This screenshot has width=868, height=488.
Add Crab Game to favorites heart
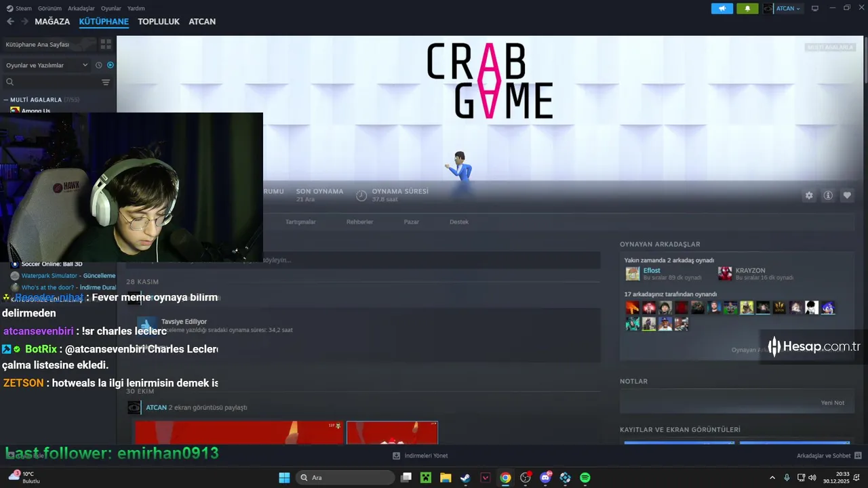coord(847,195)
